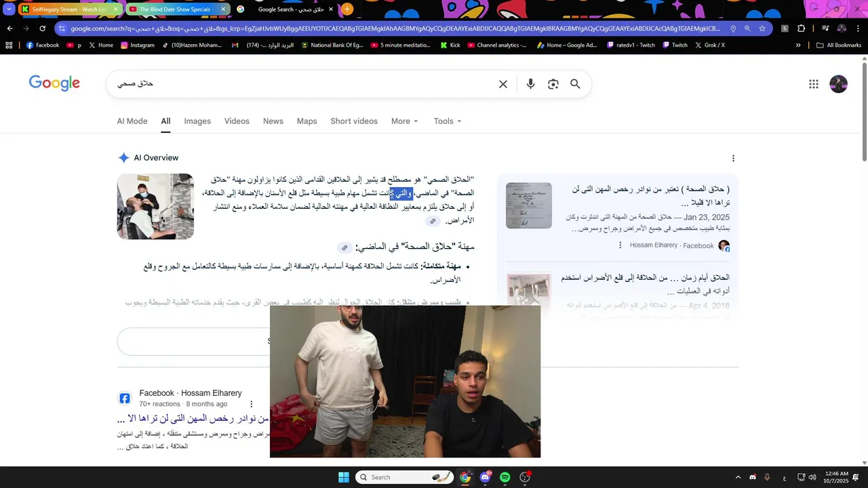Close the SeifHegazy Stream tab
The height and width of the screenshot is (488, 868).
115,9
